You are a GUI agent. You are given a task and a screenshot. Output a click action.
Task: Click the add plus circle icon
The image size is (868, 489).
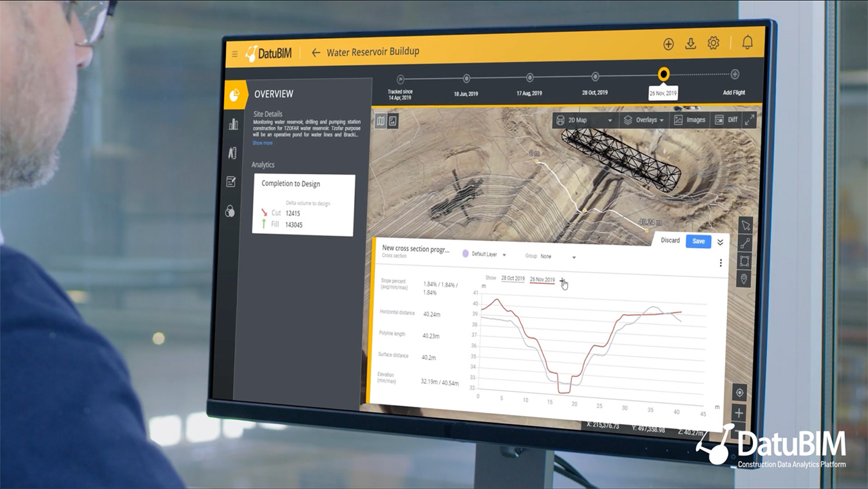668,44
